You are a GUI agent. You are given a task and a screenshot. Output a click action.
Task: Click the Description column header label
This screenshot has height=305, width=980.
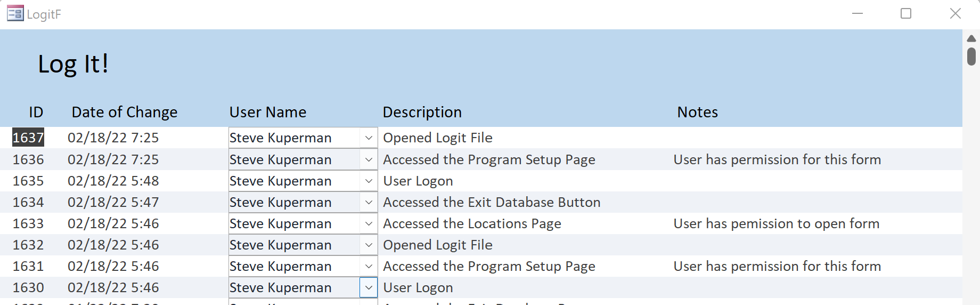tap(422, 112)
